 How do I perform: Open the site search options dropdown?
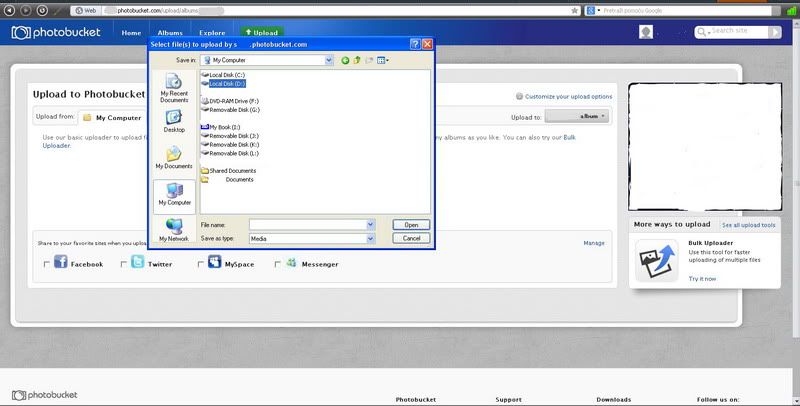point(704,32)
